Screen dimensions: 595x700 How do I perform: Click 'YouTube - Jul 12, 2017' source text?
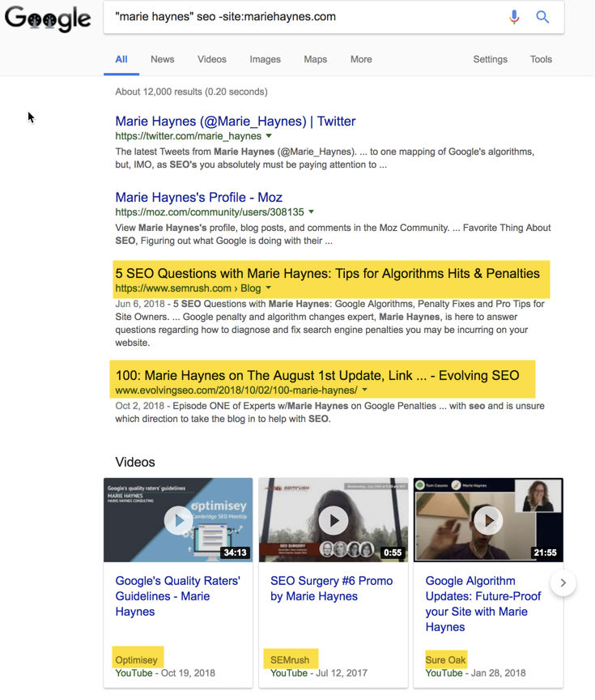pyautogui.click(x=319, y=672)
